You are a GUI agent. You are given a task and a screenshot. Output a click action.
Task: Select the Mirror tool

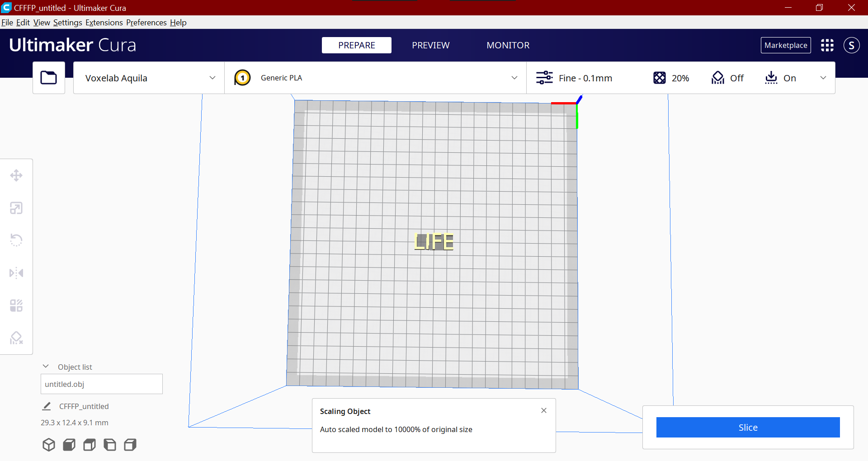[16, 273]
